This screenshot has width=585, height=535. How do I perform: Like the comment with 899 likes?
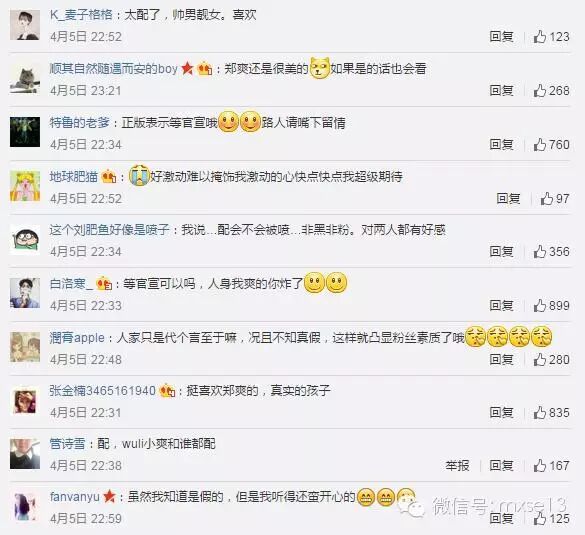539,306
